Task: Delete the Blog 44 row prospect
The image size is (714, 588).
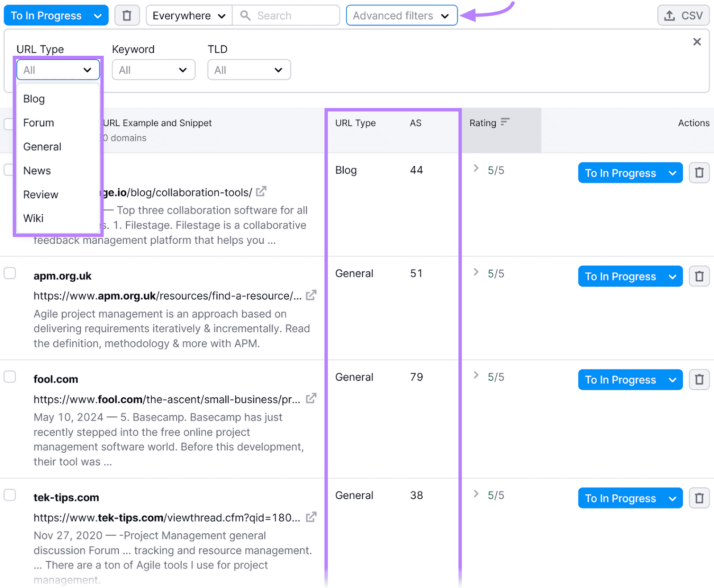Action: 699,173
